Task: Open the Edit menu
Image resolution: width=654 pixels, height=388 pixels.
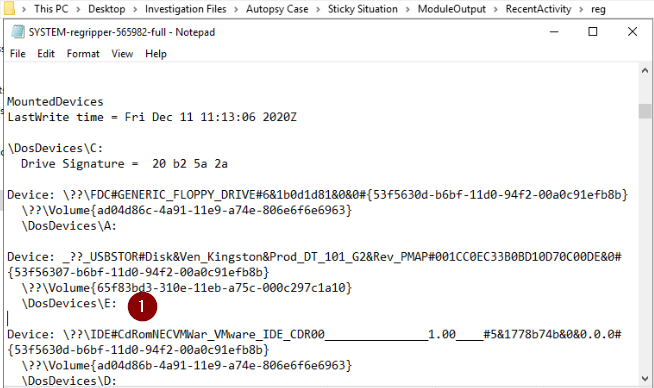Action: [46, 54]
